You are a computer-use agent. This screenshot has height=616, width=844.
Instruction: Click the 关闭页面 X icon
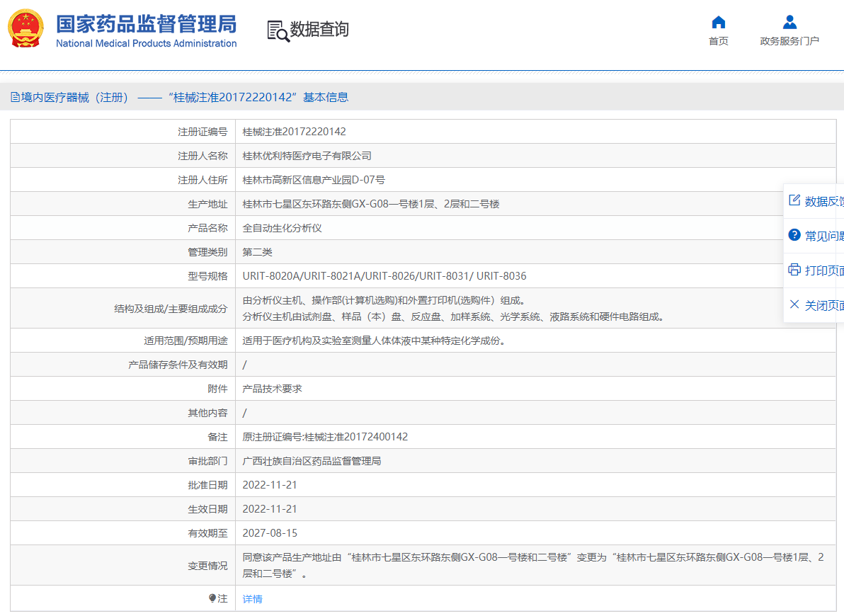point(794,304)
